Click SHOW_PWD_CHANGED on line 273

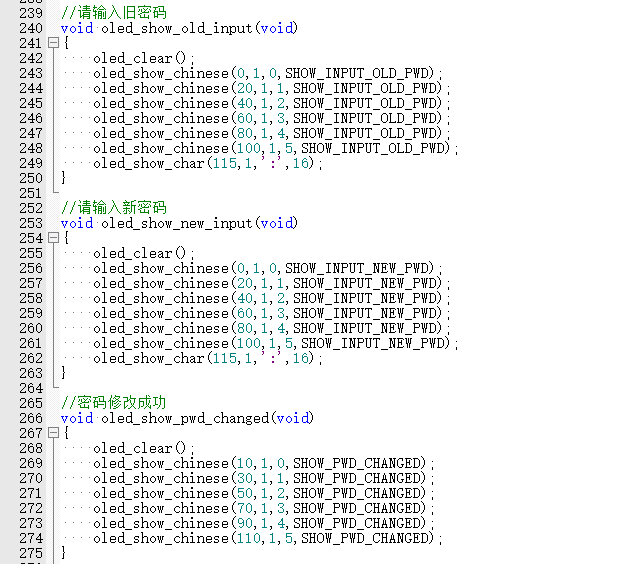[357, 523]
